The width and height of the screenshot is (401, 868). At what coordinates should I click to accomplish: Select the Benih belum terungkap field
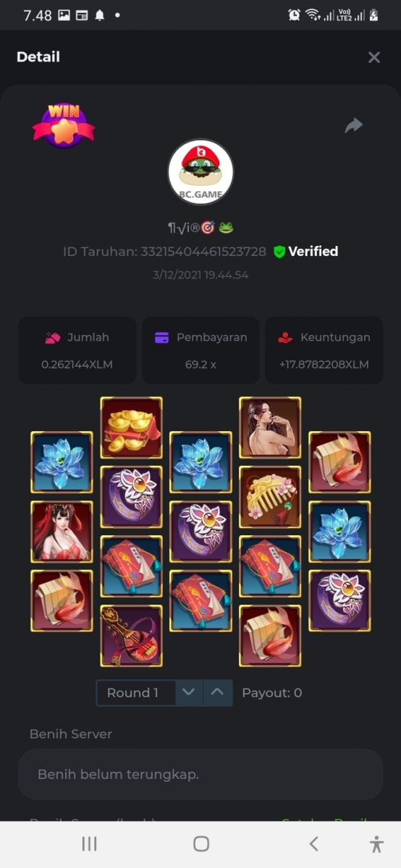(200, 774)
